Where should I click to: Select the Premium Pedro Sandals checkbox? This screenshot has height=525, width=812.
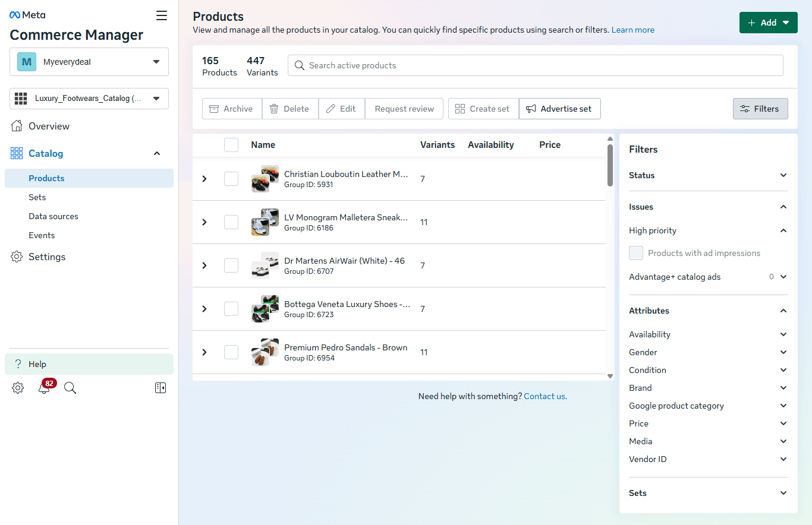pos(231,352)
